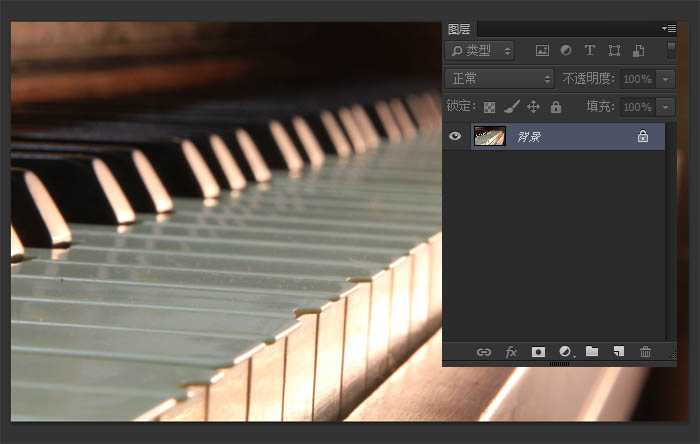Create a new layer
Viewport: 700px width, 444px height.
[x=618, y=352]
